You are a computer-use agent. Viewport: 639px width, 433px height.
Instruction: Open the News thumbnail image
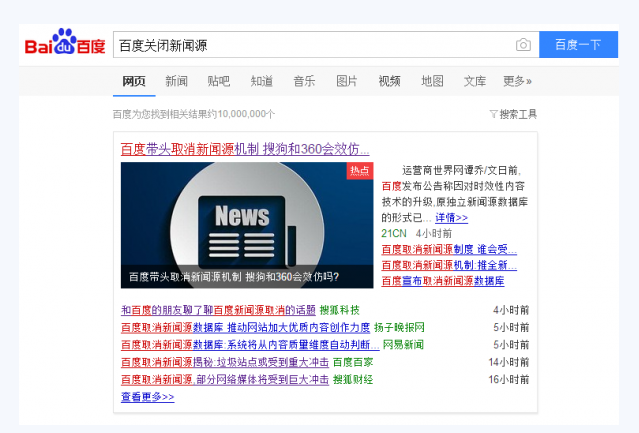click(246, 225)
